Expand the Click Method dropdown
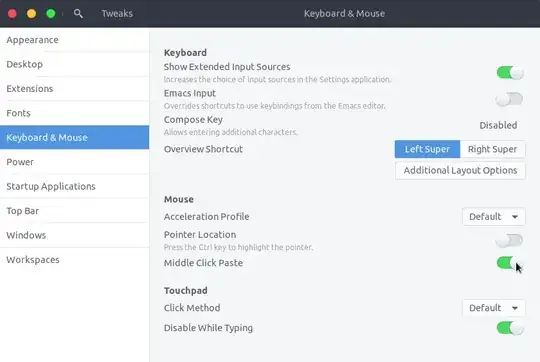This screenshot has height=362, width=540. coord(494,308)
